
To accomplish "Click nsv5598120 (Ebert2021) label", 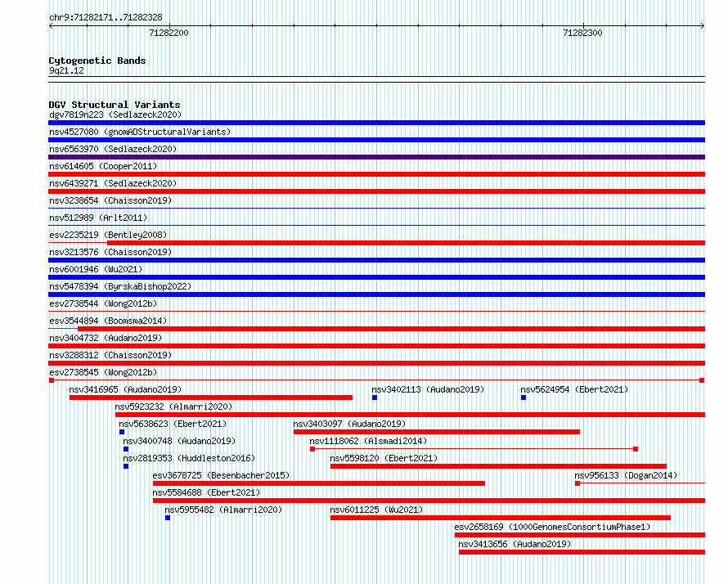I will (x=384, y=458).
